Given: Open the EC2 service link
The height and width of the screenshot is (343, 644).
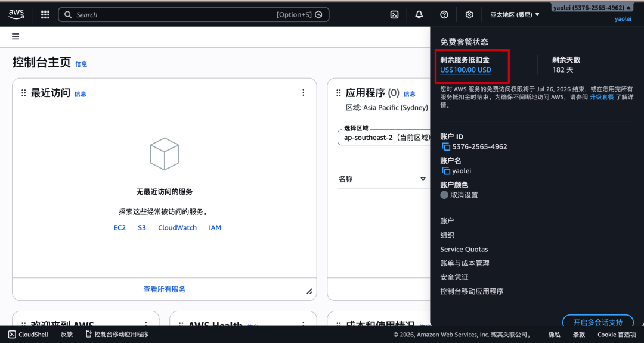Looking at the screenshot, I should point(119,227).
